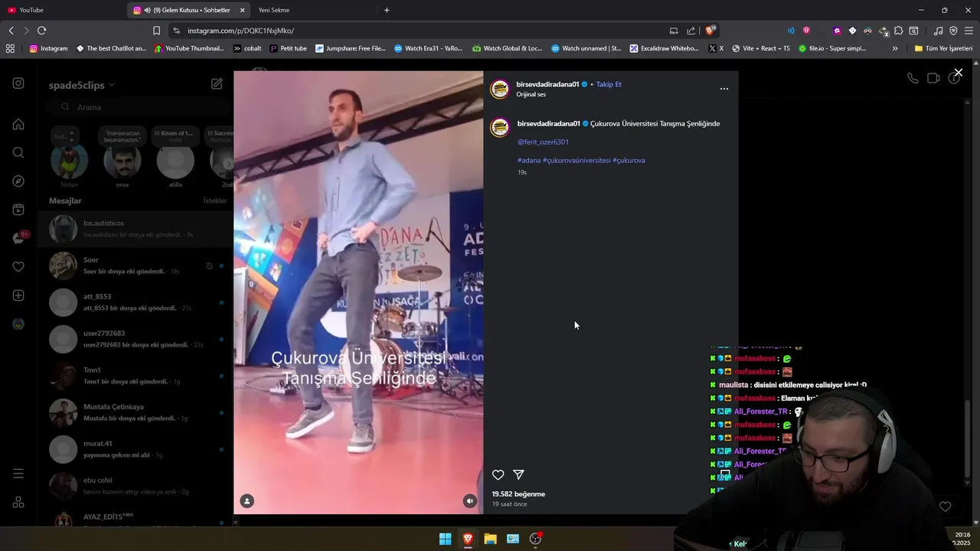Expand bookmarks overflow chevron
The image size is (980, 551).
(895, 48)
